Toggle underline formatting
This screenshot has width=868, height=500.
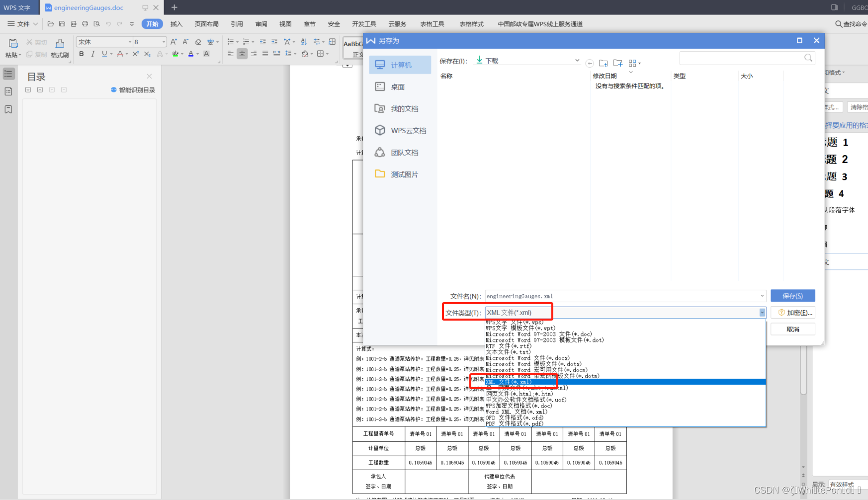(x=104, y=54)
